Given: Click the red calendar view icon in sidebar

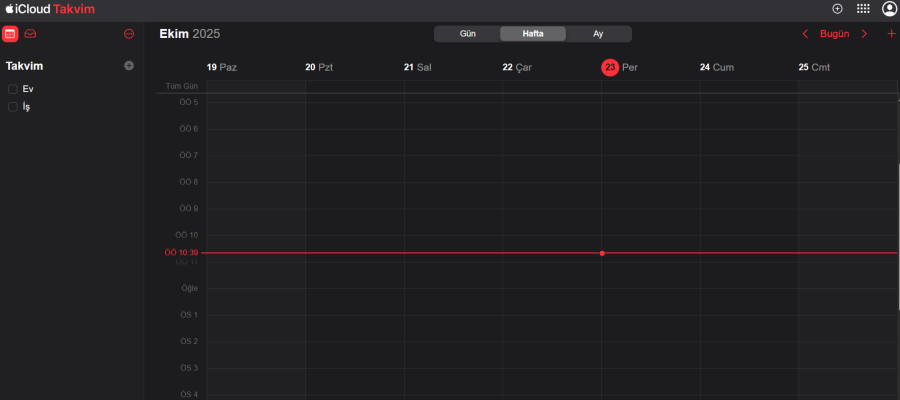Looking at the screenshot, I should 10,34.
